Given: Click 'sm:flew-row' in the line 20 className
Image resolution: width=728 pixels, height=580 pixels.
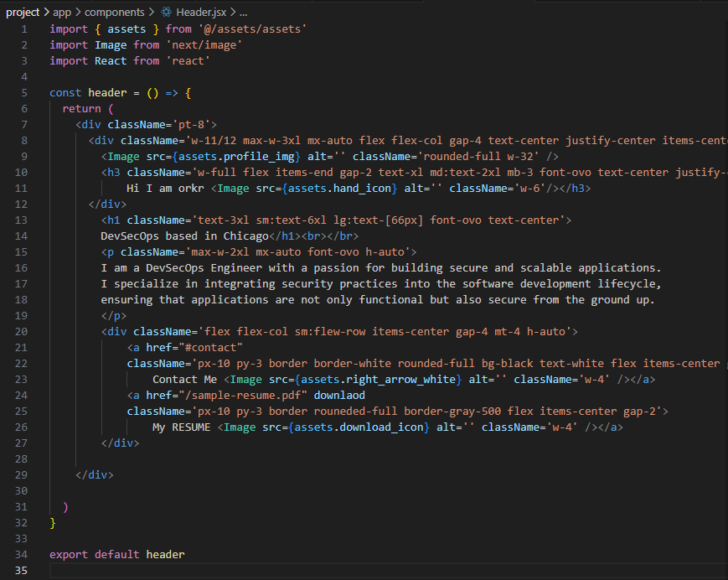Looking at the screenshot, I should (330, 332).
